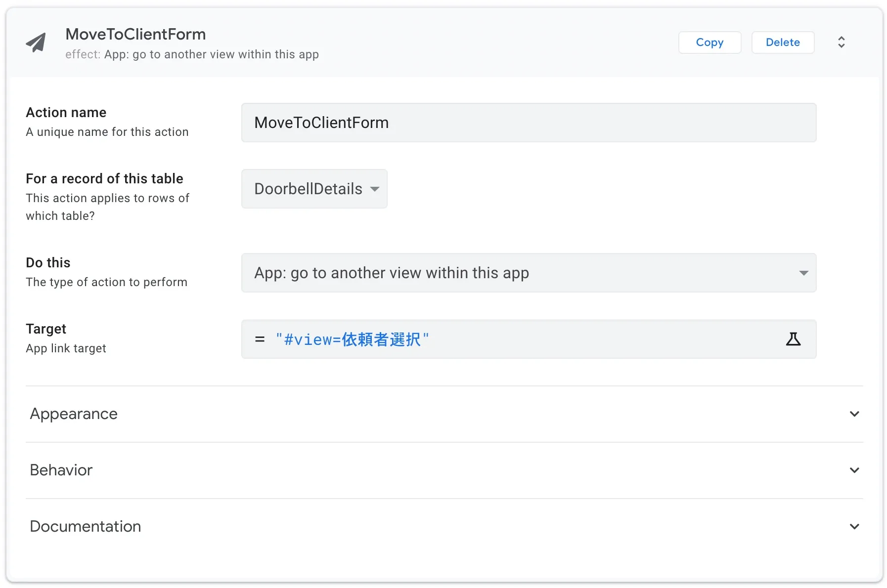
Task: Click the flask icon in Target field
Action: (x=793, y=339)
